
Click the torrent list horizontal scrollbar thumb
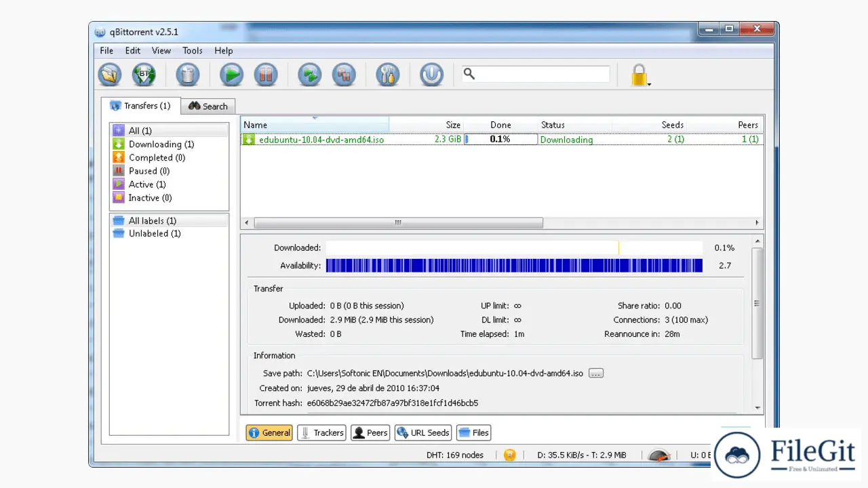click(398, 222)
